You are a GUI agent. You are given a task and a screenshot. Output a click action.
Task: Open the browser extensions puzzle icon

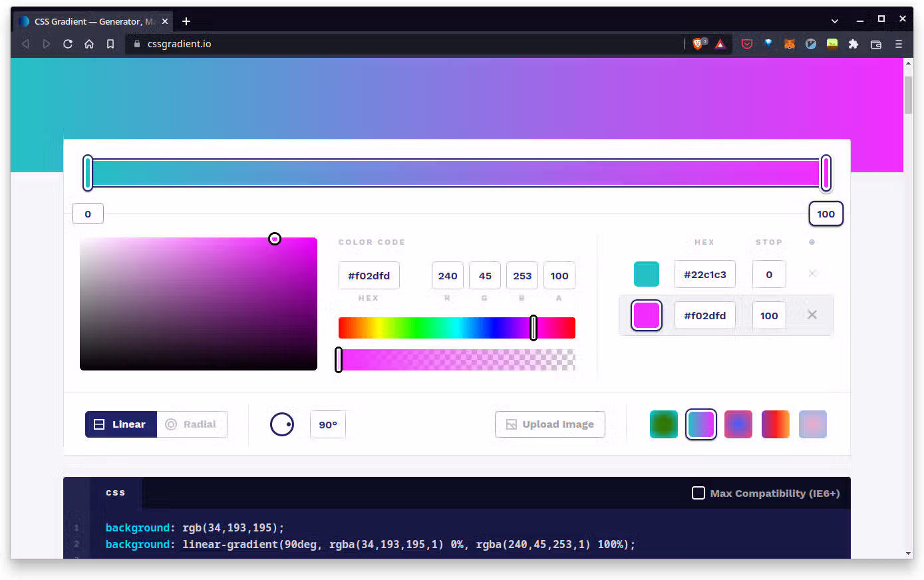tap(853, 44)
